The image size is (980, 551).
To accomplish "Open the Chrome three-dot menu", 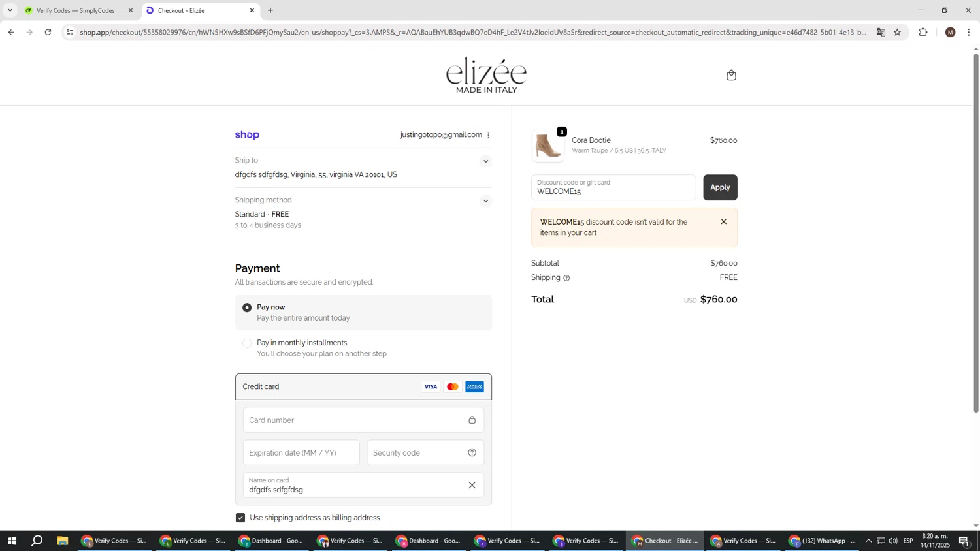I will point(969,32).
